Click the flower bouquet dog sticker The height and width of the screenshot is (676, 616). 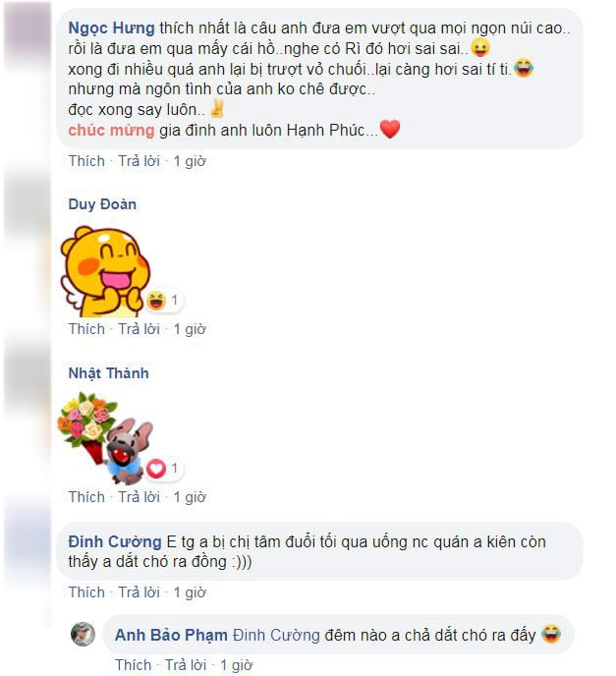(105, 438)
